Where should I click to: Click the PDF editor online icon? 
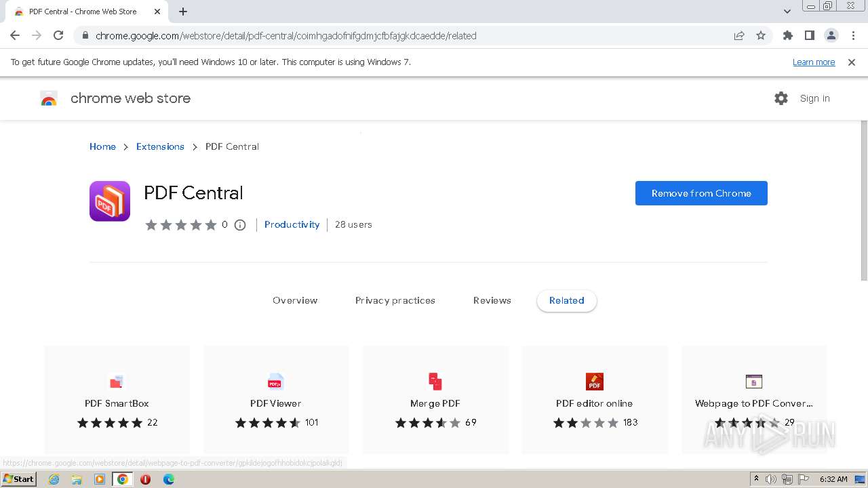[x=595, y=382]
